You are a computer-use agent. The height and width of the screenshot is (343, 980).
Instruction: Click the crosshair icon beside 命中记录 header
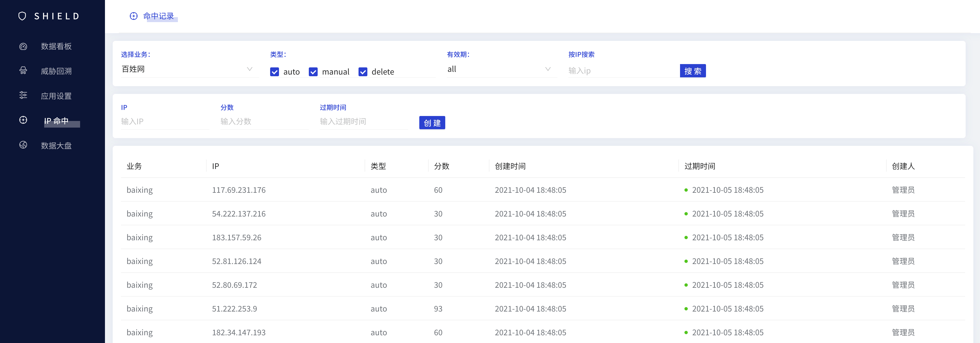tap(133, 16)
